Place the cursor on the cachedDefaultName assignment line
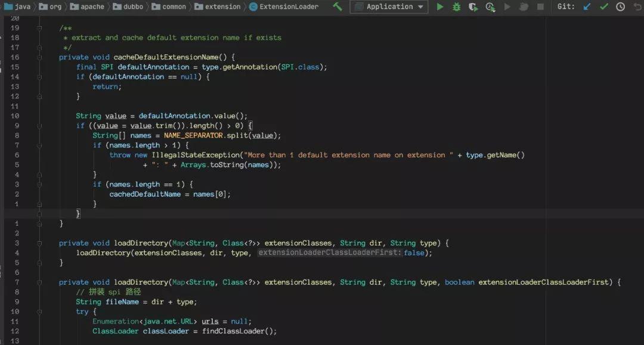 pos(169,194)
